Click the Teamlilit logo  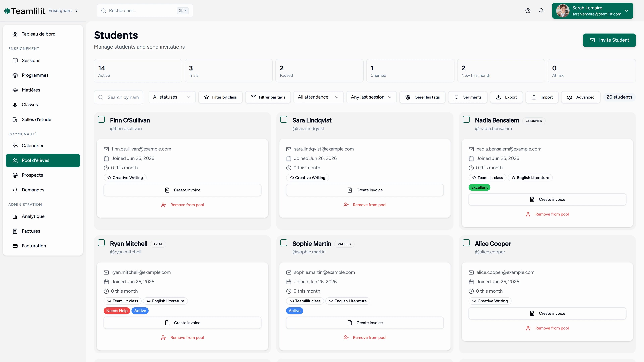coord(25,11)
